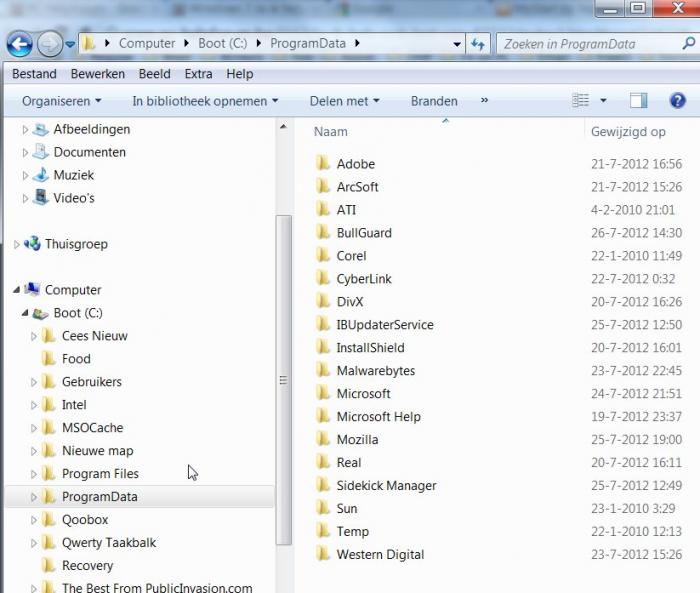Select the Adobe folder icon
The height and width of the screenshot is (593, 700).
pos(323,163)
